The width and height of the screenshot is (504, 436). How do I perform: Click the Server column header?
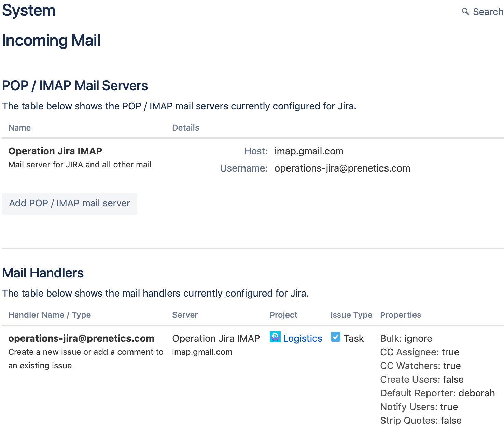click(x=184, y=315)
